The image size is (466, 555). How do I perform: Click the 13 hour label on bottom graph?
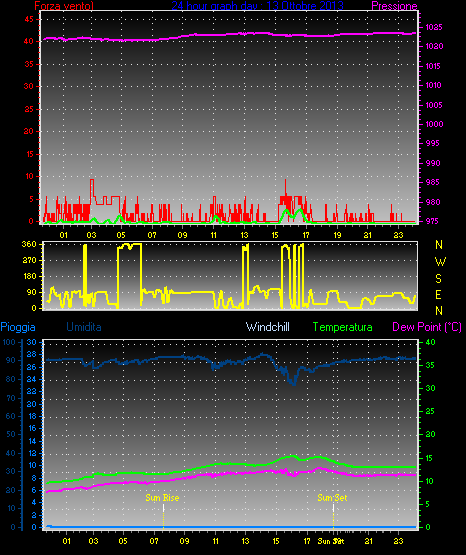245,541
